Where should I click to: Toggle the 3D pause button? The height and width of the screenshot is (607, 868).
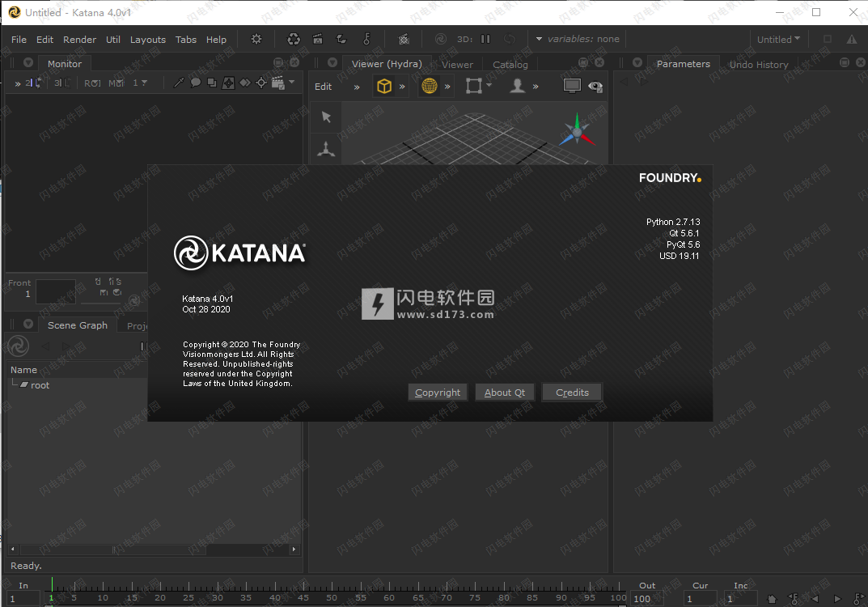(485, 39)
